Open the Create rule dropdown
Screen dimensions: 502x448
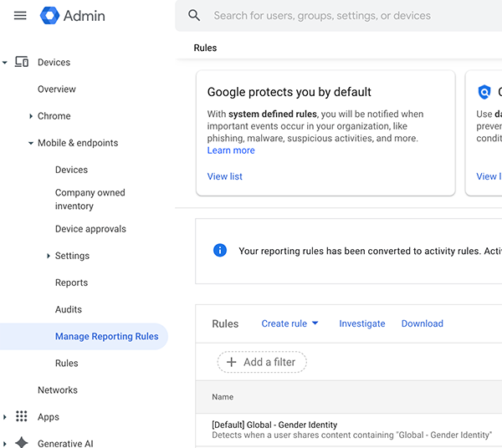[289, 323]
